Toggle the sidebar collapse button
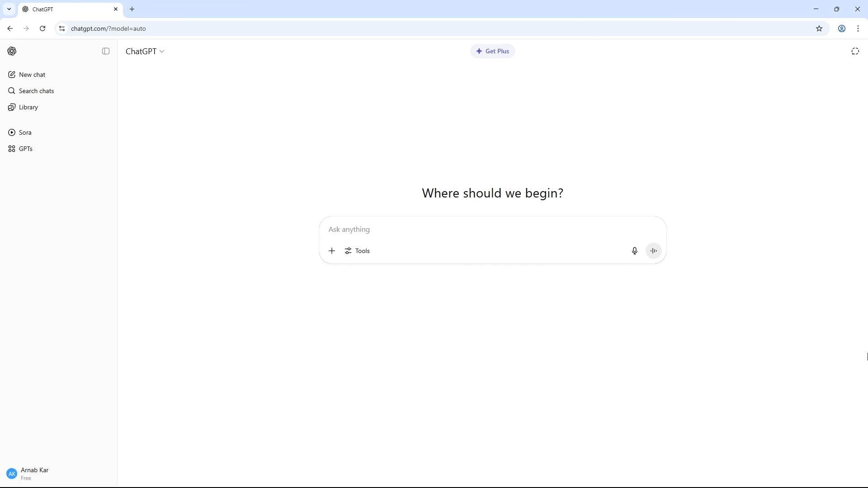Image resolution: width=868 pixels, height=488 pixels. point(106,51)
